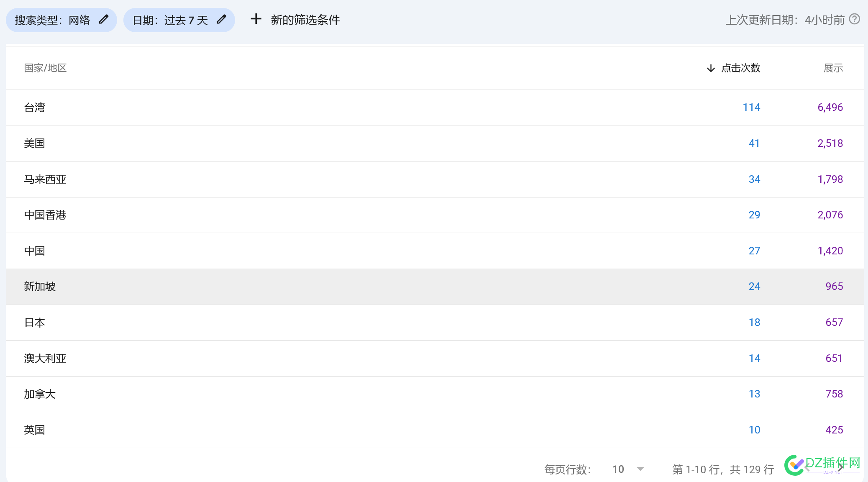
Task: Select the 台湾 row
Action: [x=435, y=108]
